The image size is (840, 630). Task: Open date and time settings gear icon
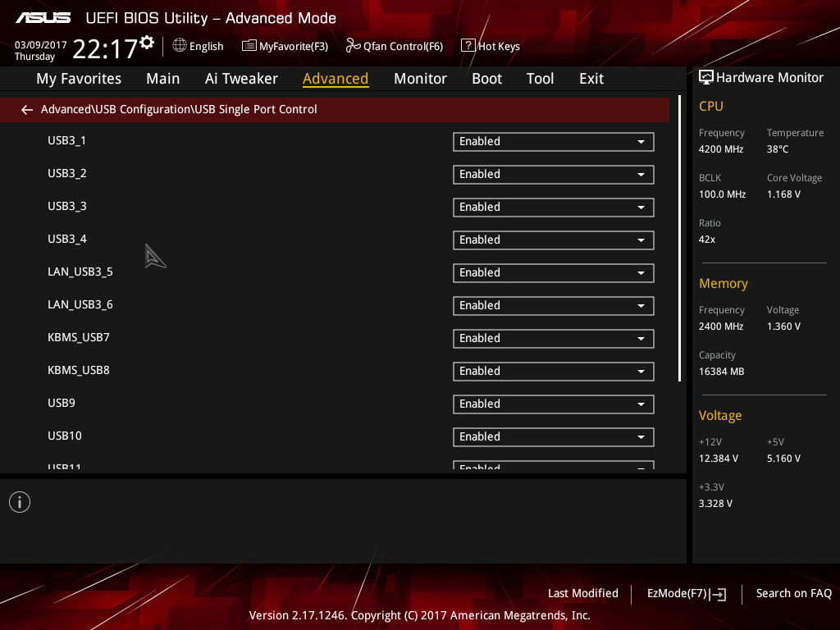[x=147, y=43]
